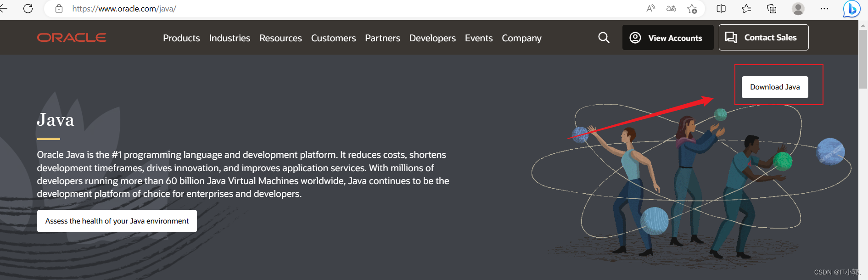Click the site lock icon in the address bar
This screenshot has width=868, height=280.
[x=59, y=8]
